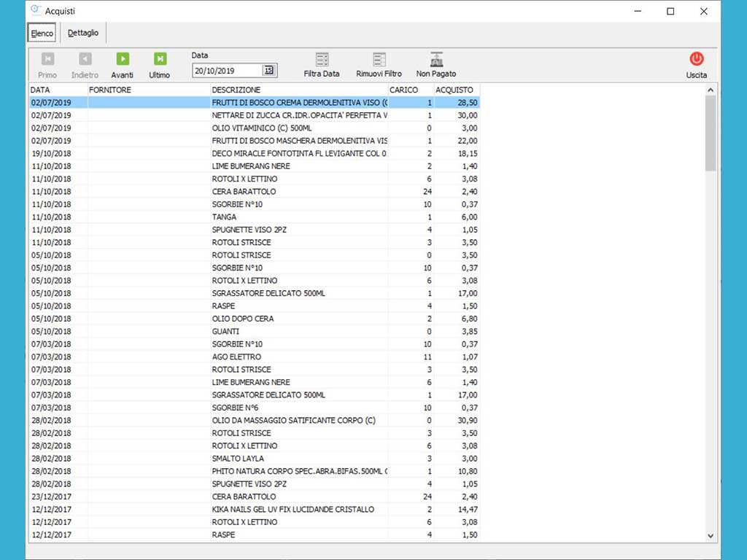Go back with the Indietro arrow
This screenshot has height=560, width=747.
85,60
